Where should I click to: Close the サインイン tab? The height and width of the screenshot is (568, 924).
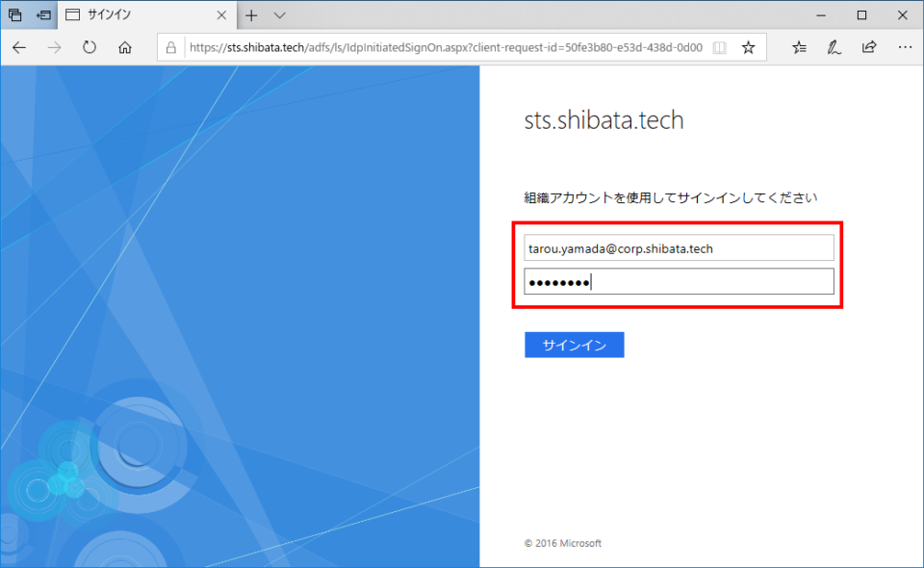[221, 15]
